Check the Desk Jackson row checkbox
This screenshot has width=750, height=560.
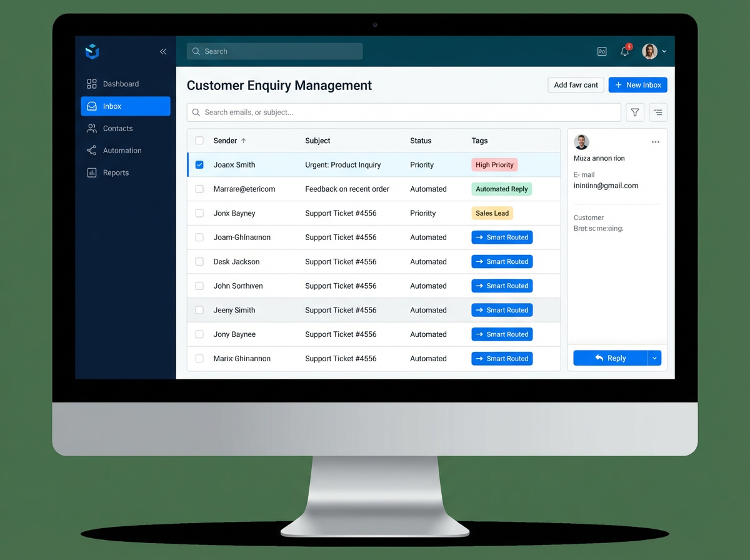tap(199, 262)
